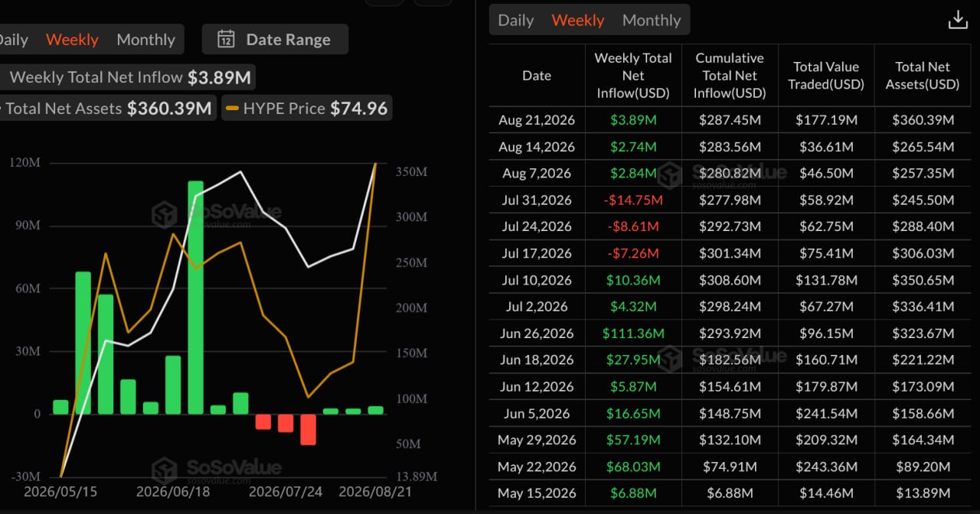Viewport: 980px width, 514px height.
Task: Select the Aug 14,2026 date cell
Action: [537, 147]
